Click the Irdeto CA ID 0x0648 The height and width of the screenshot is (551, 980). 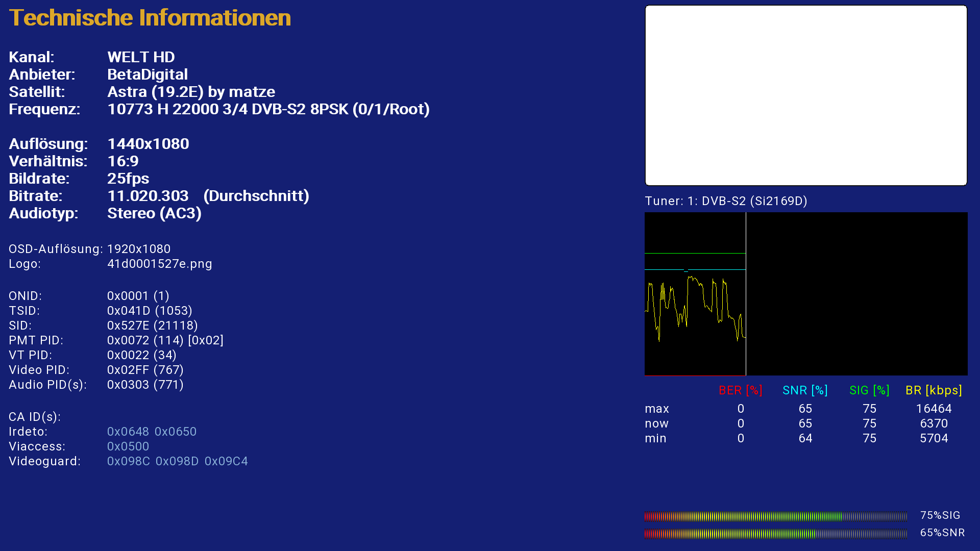tap(128, 432)
